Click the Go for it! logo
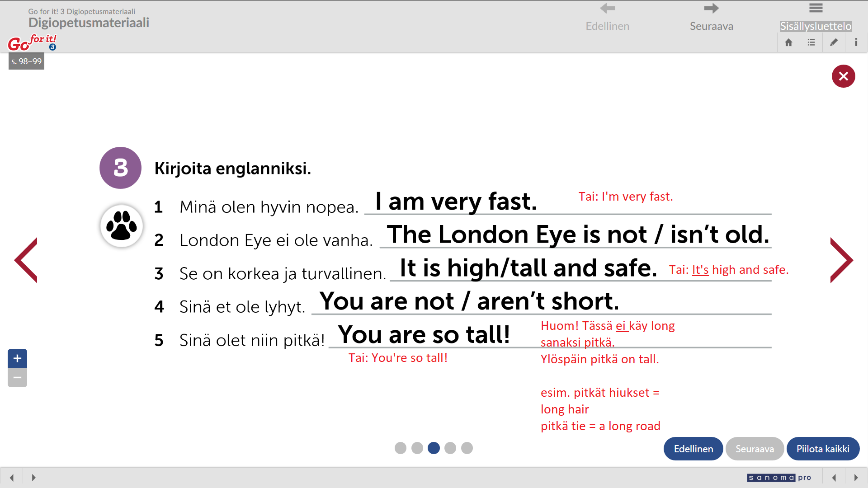868x488 pixels. coord(32,42)
